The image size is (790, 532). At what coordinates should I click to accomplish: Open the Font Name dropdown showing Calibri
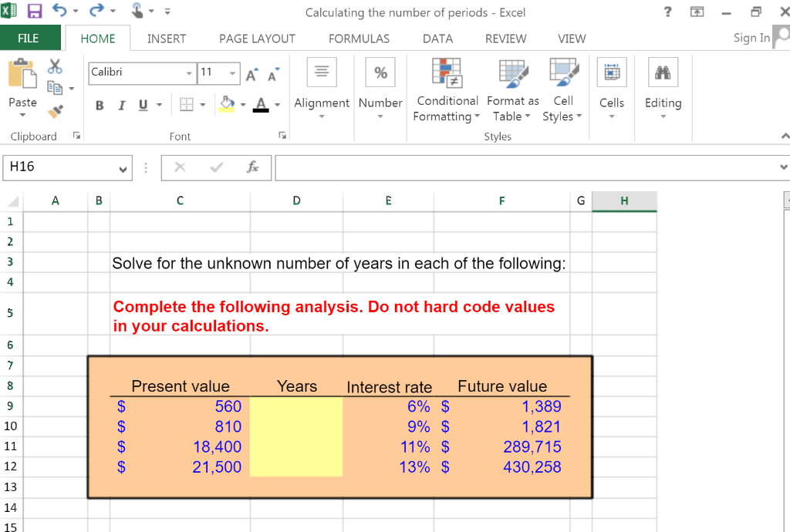pyautogui.click(x=191, y=73)
